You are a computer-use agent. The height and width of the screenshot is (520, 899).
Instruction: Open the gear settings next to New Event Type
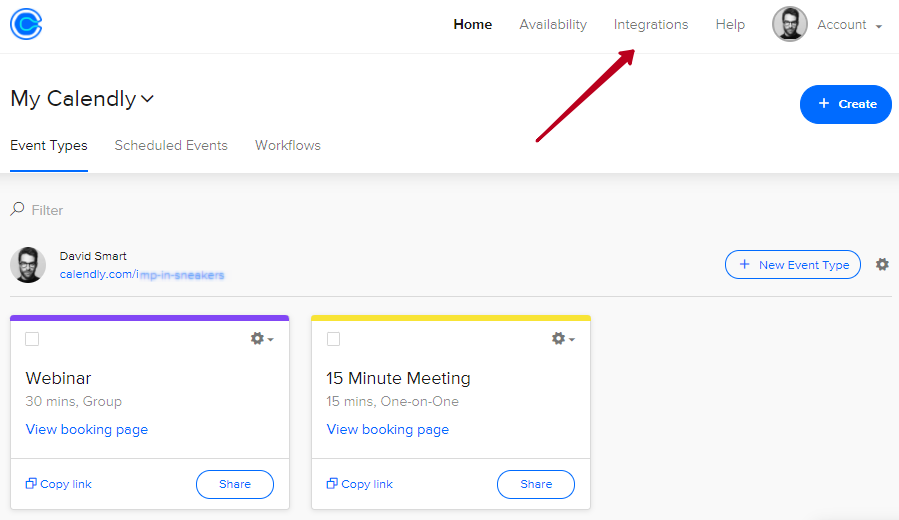pos(882,264)
